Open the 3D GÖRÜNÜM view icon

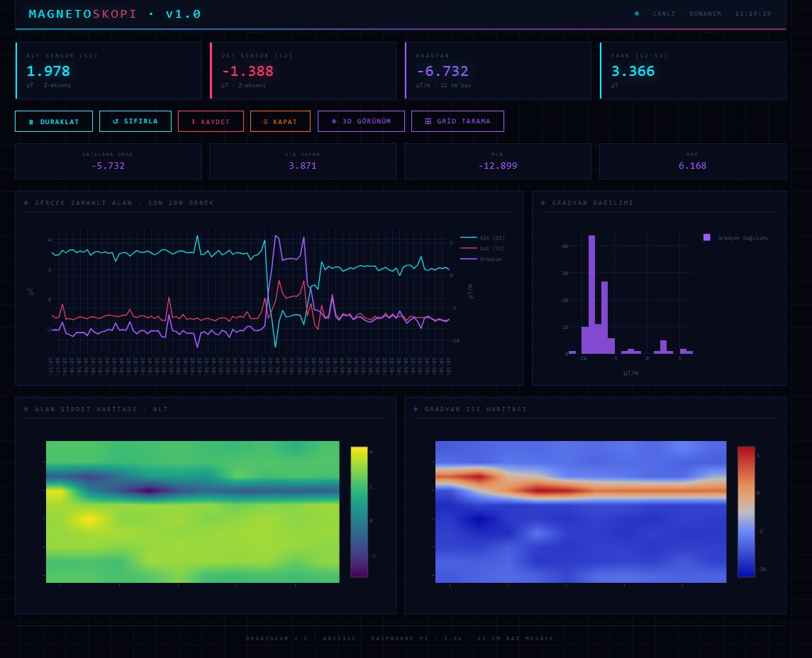click(334, 121)
